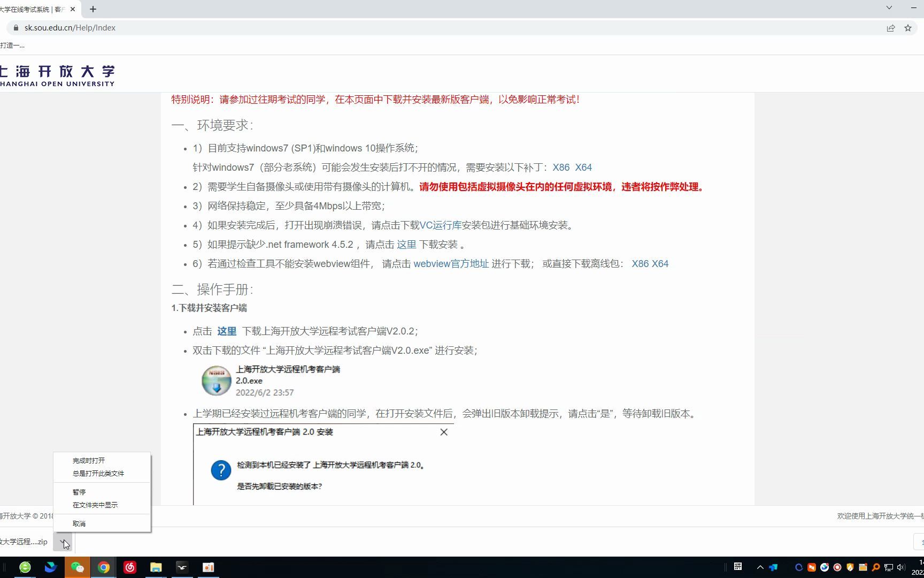
Task: Click the orange magnifier tray icon
Action: [x=876, y=567]
